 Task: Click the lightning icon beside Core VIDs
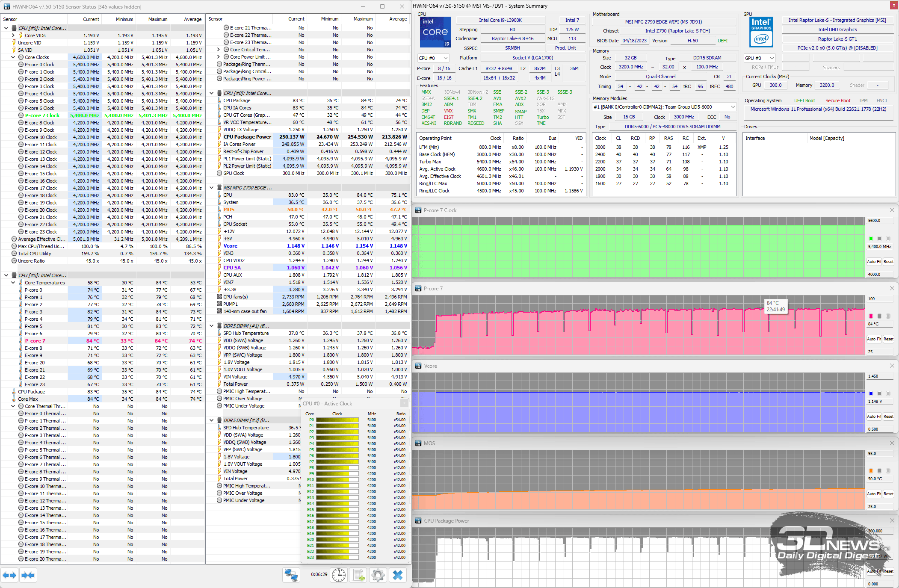click(21, 35)
